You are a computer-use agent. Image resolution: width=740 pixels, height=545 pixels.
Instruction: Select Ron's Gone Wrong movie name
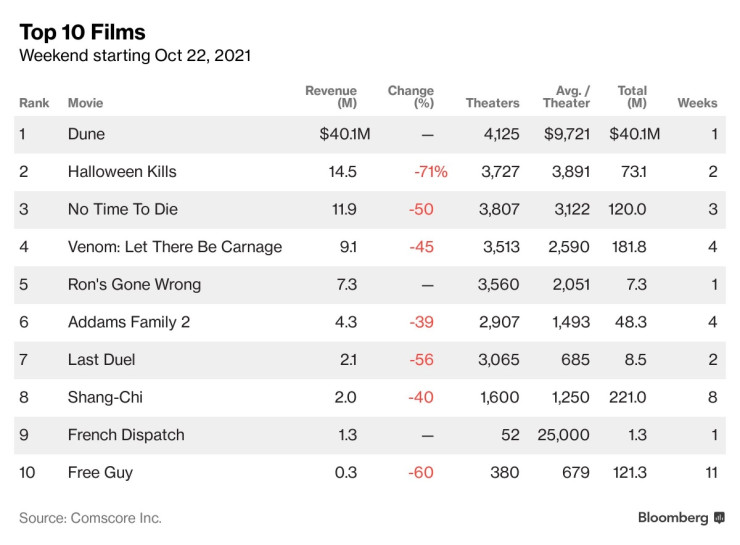pos(134,285)
